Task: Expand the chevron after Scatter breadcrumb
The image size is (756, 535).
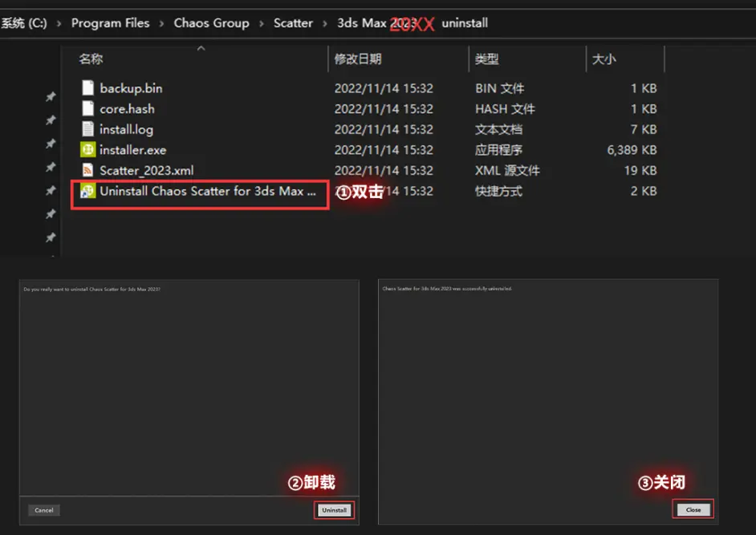Action: click(x=325, y=23)
